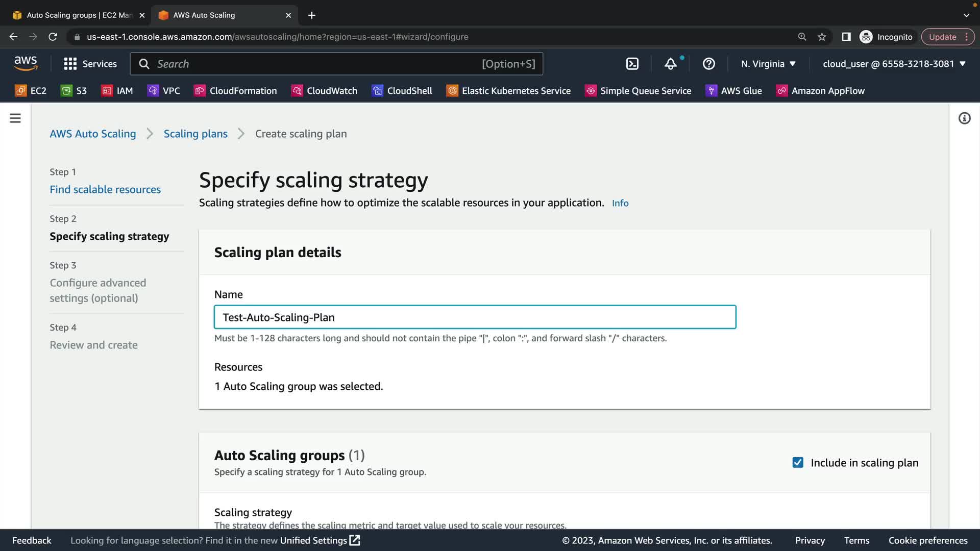The image size is (980, 551).
Task: Bookmark this page with the star icon
Action: pos(822,37)
